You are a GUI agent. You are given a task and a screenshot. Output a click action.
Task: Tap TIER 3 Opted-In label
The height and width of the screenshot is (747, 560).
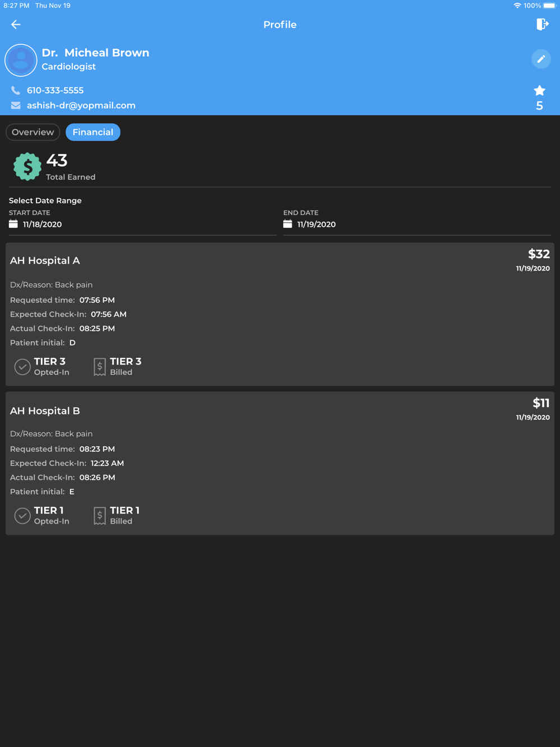[x=52, y=366]
